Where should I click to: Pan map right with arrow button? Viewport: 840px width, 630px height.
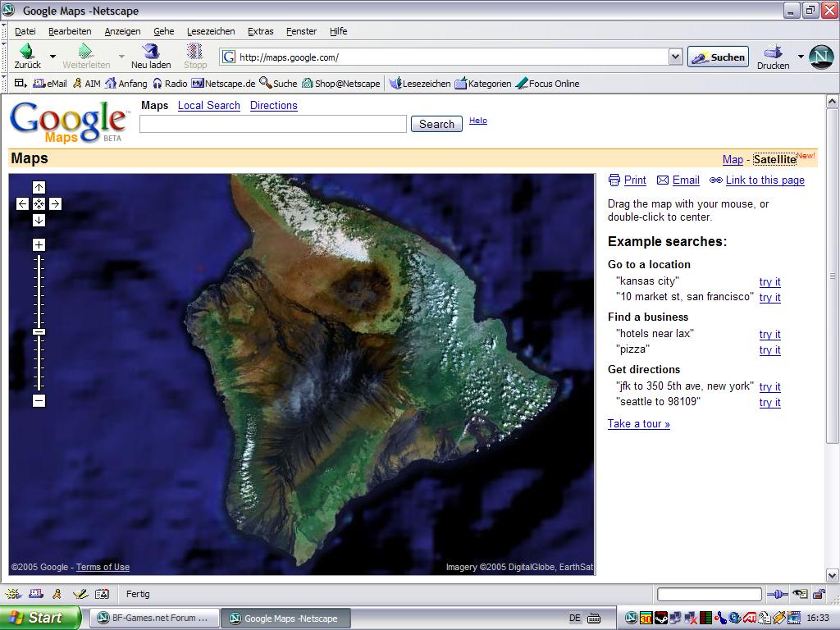click(55, 203)
